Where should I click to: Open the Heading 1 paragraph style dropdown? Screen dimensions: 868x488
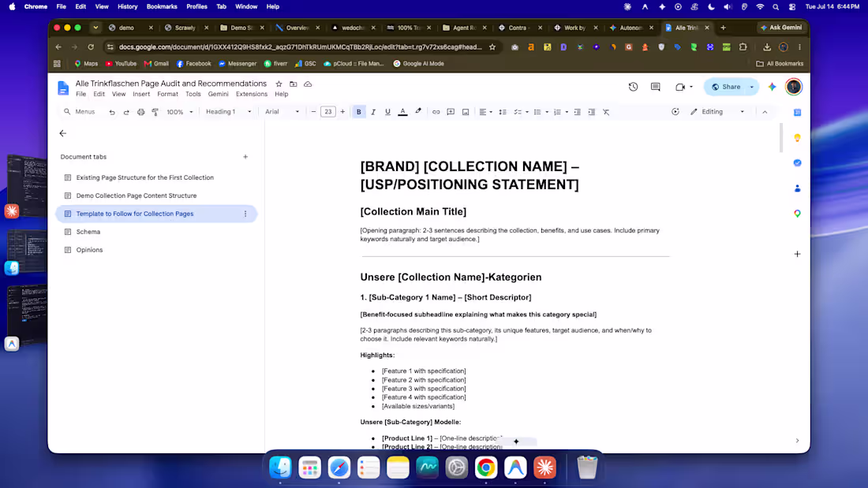[x=228, y=112]
